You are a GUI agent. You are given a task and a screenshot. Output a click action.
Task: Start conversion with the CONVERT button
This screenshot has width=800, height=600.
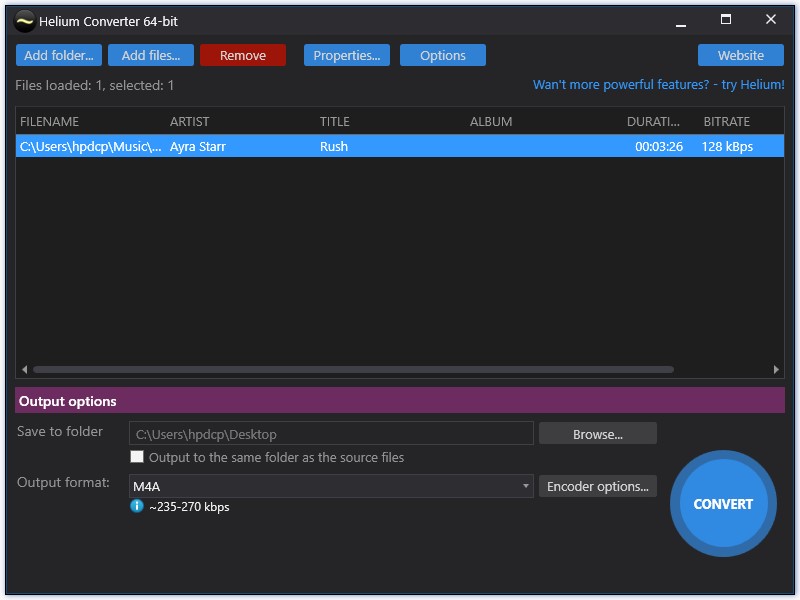pos(723,504)
